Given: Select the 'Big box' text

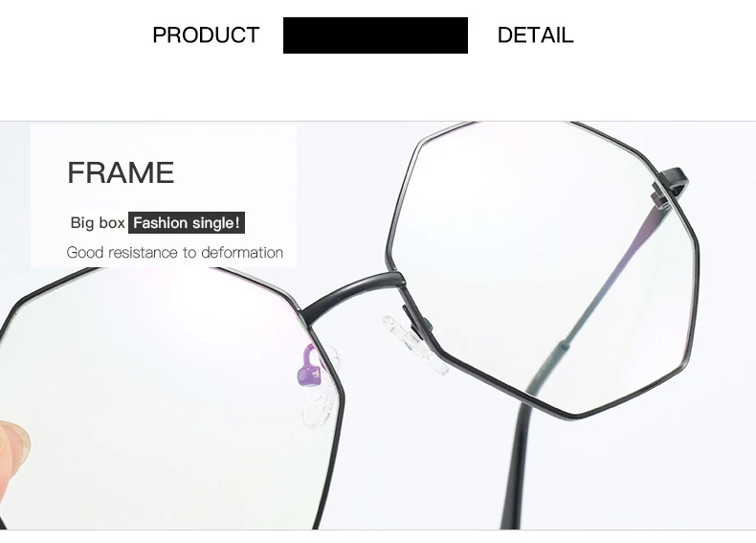Looking at the screenshot, I should coord(98,222).
